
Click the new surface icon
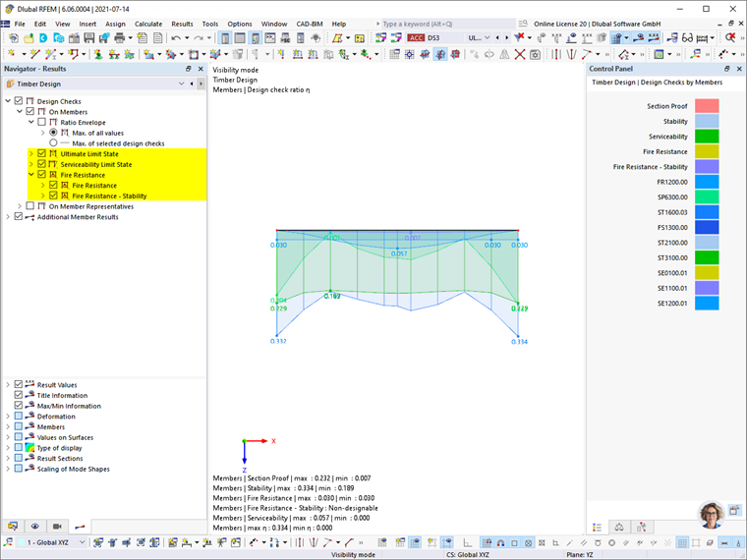pos(149,55)
